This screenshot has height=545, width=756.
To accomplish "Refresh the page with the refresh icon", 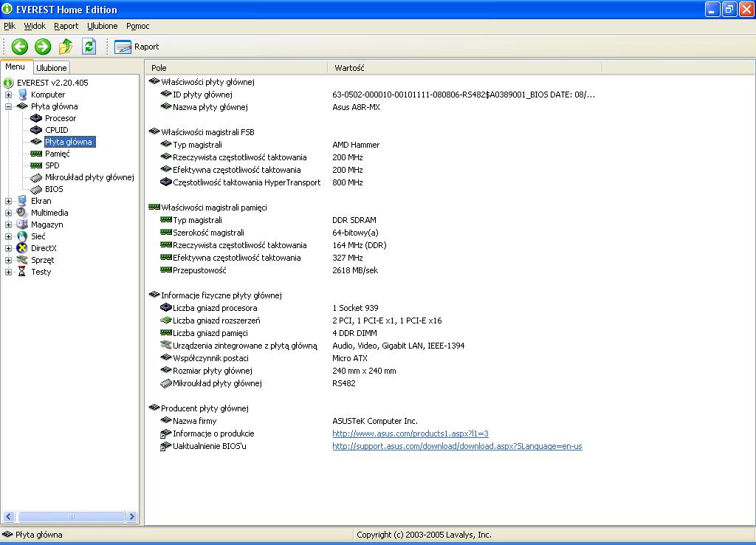I will click(x=89, y=47).
